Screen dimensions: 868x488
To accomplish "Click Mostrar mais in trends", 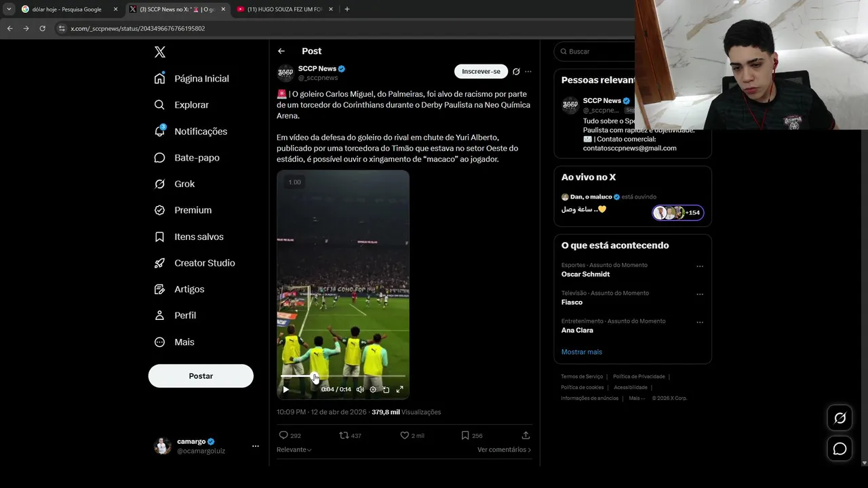I will pos(581,352).
